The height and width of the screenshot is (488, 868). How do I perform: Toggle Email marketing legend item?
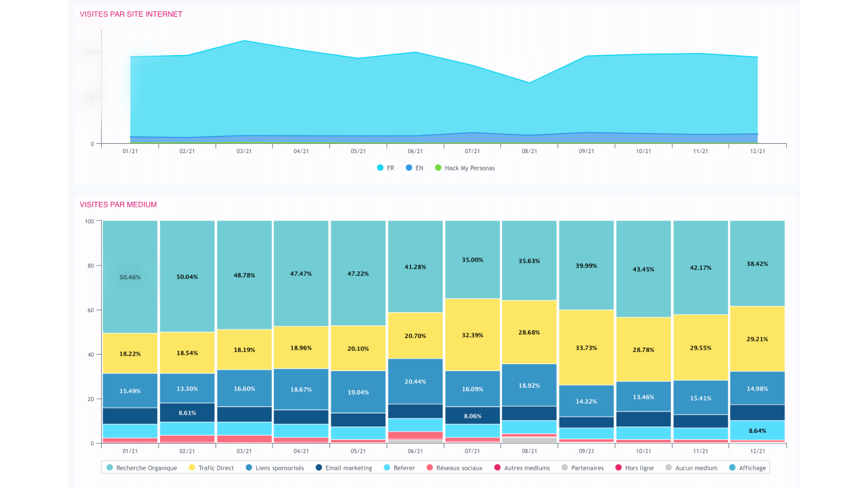click(x=344, y=468)
